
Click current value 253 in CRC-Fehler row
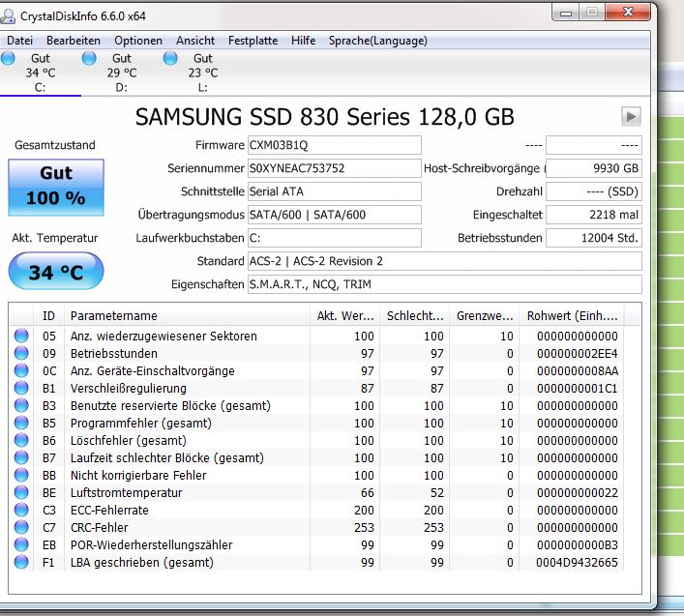[x=364, y=528]
